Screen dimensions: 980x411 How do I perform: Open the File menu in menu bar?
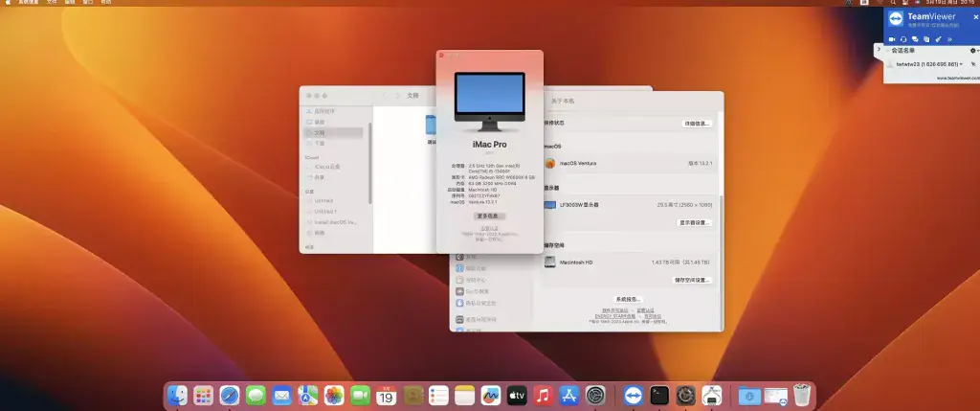tap(52, 3)
